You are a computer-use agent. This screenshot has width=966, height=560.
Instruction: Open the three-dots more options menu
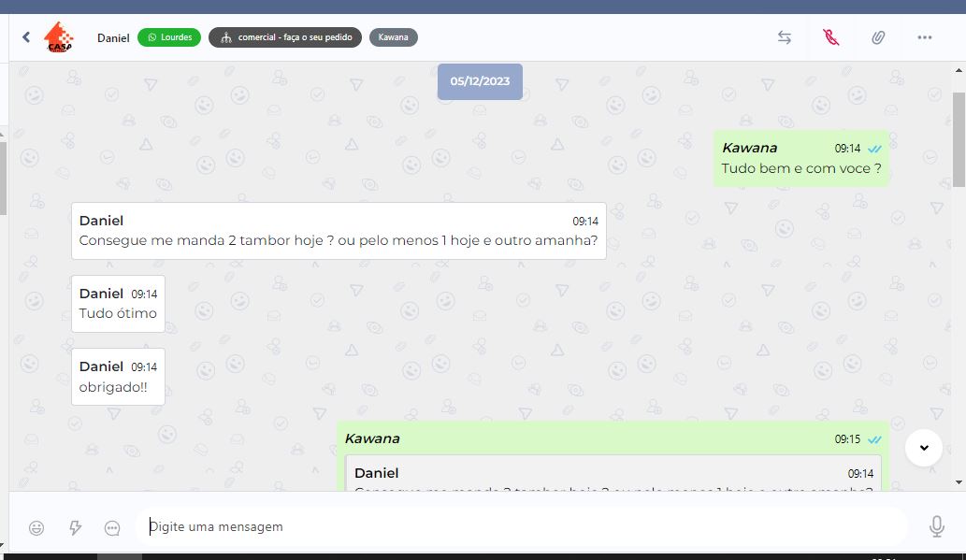tap(925, 37)
